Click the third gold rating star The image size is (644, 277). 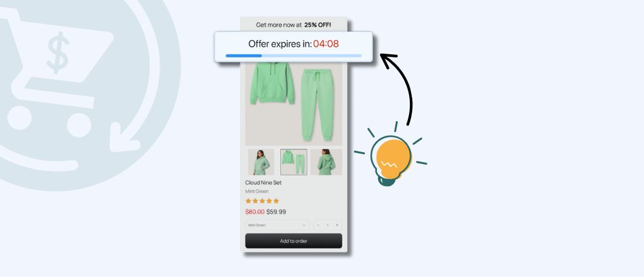click(x=262, y=201)
